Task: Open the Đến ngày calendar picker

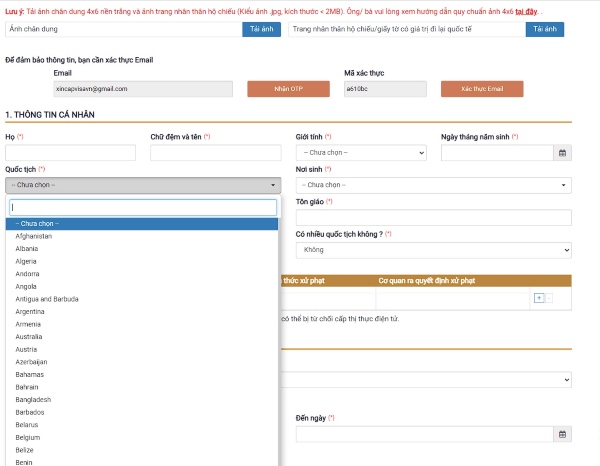Action: [562, 434]
